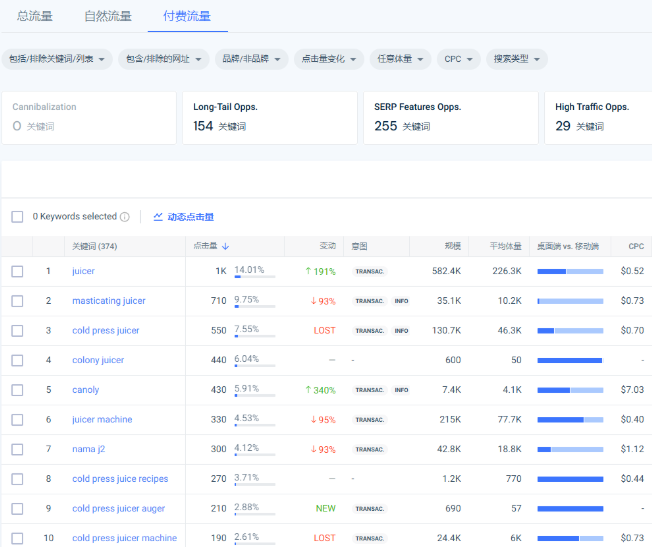Open the 品牌/非品牌 filter dropdown

tap(252, 59)
